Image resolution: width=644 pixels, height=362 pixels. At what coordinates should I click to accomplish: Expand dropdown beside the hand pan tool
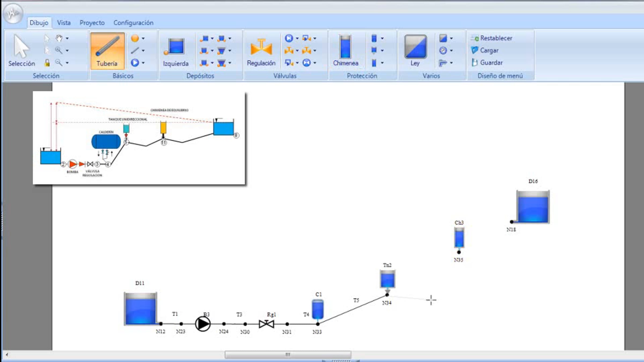pyautogui.click(x=67, y=38)
